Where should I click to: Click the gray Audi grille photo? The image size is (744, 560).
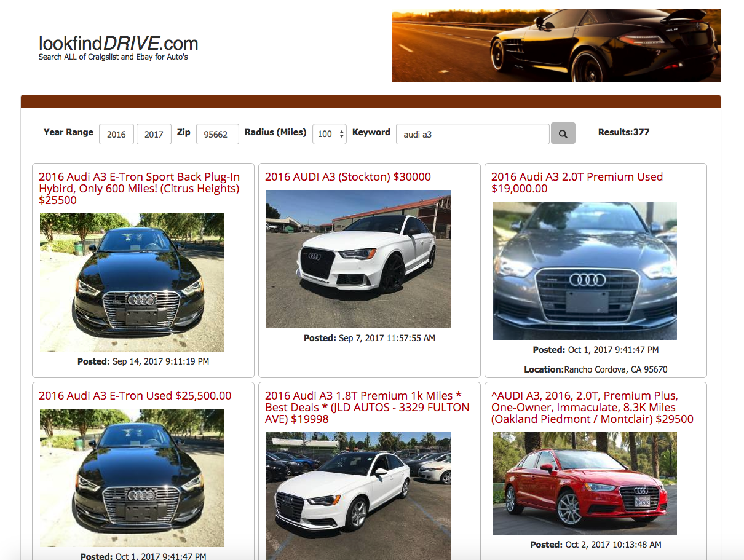(584, 270)
